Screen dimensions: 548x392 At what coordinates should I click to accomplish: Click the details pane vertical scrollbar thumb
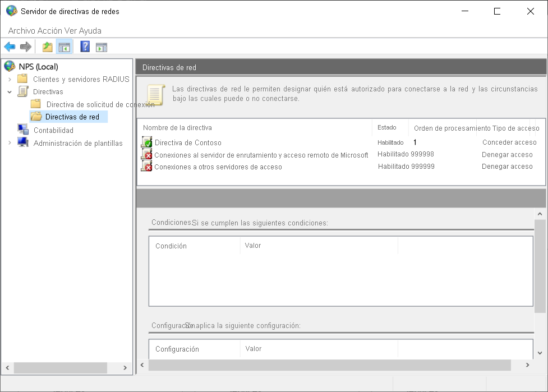540,266
